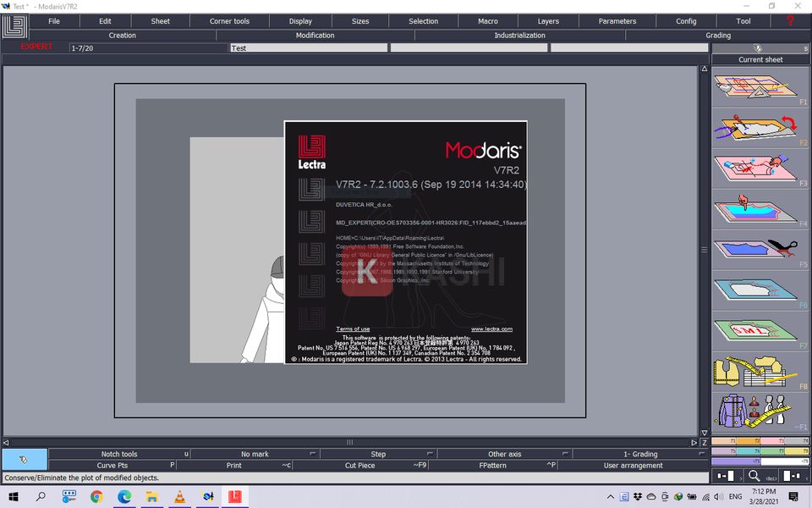The width and height of the screenshot is (812, 508).
Task: Toggle the Print option
Action: [x=233, y=466]
